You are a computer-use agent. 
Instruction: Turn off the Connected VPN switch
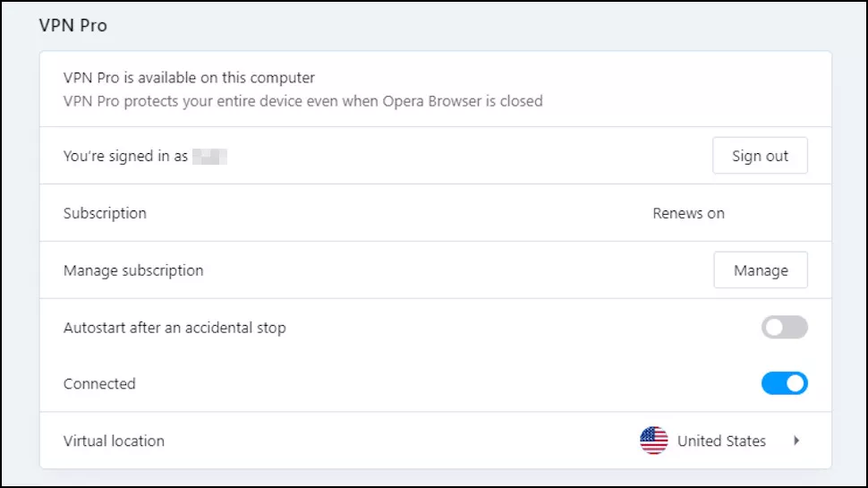[784, 384]
